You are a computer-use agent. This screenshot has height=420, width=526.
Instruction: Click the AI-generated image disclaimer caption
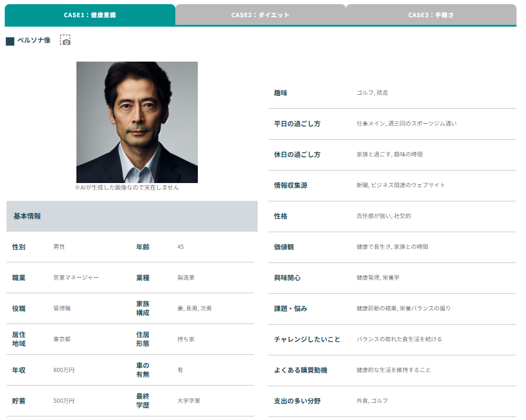click(127, 187)
